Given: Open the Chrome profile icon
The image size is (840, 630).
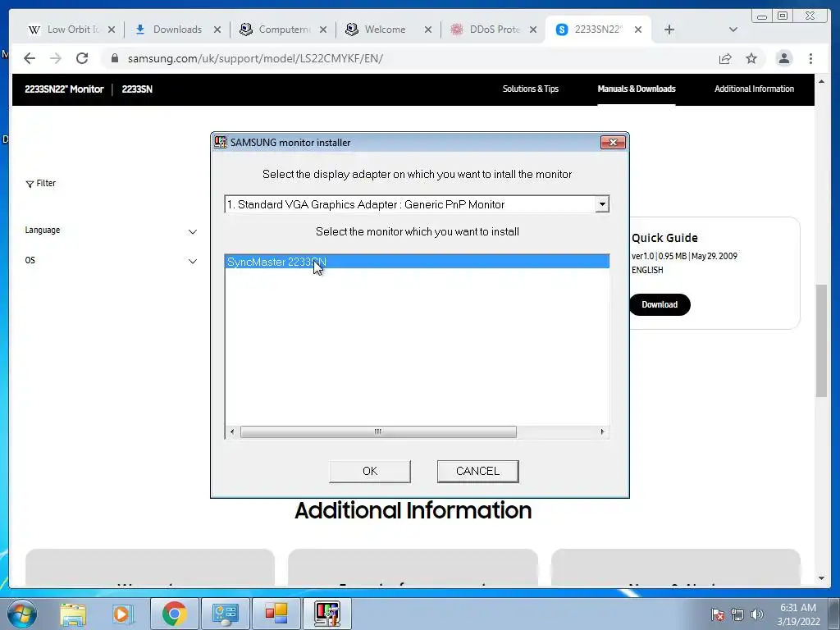Looking at the screenshot, I should (783, 58).
